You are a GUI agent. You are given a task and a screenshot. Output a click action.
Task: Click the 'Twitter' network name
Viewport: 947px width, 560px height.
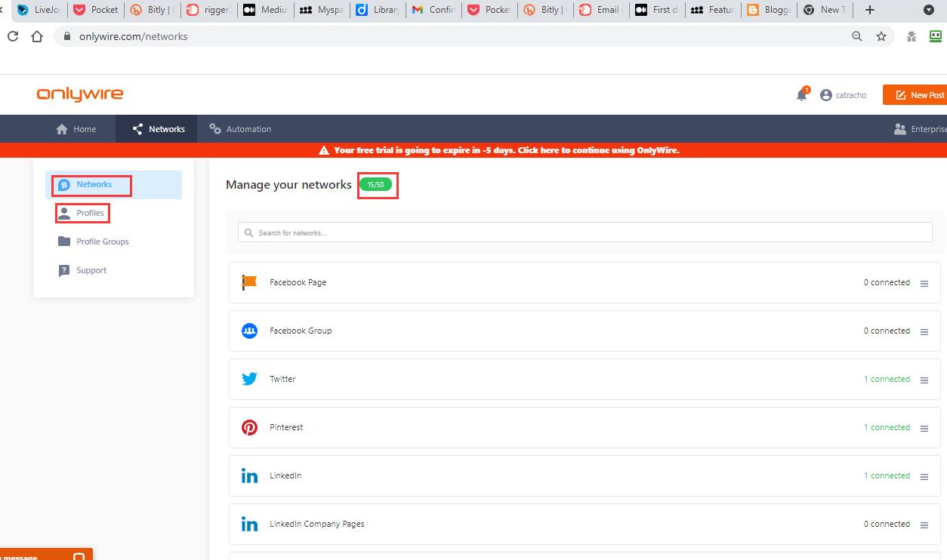(282, 379)
